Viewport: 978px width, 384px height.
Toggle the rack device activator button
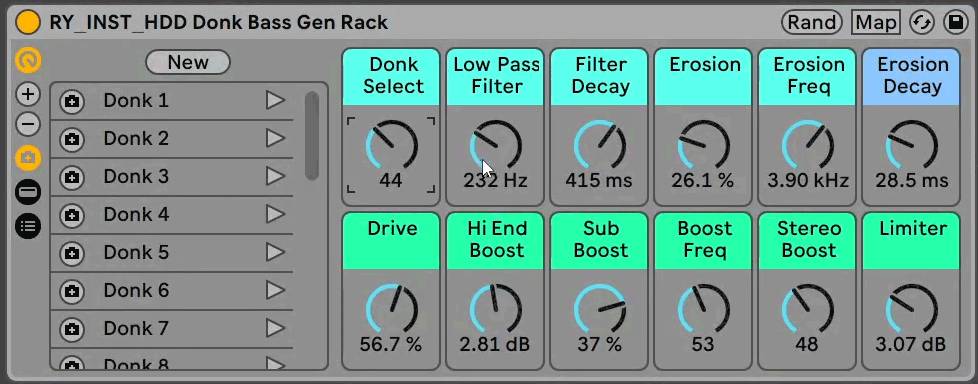27,23
